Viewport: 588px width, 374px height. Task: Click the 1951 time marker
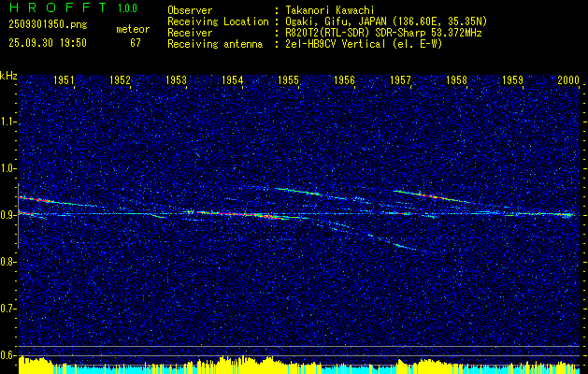[64, 79]
